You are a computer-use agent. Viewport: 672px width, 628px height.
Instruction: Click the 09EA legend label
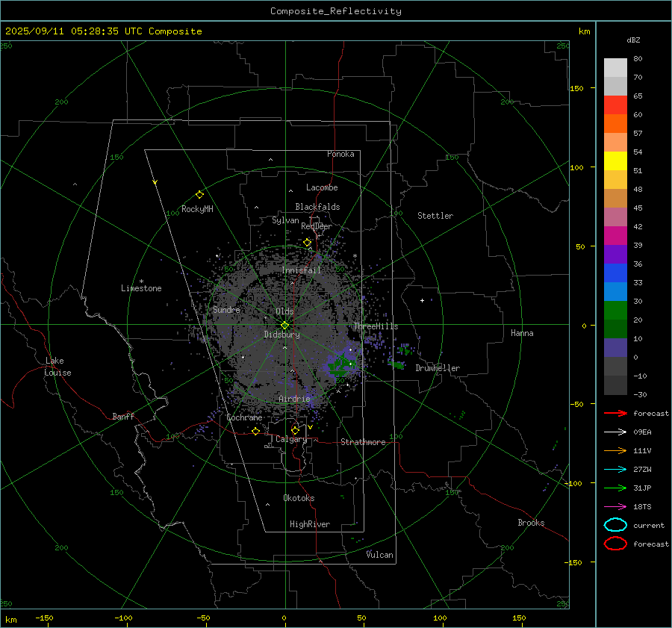point(642,432)
